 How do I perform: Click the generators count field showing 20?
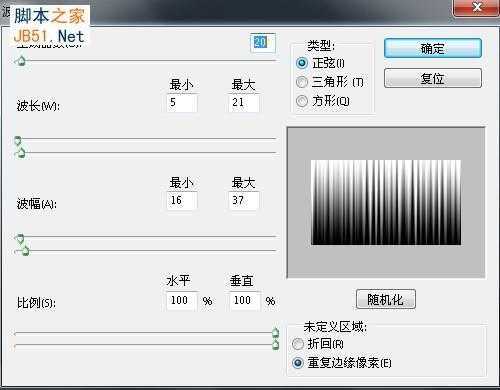pyautogui.click(x=263, y=43)
